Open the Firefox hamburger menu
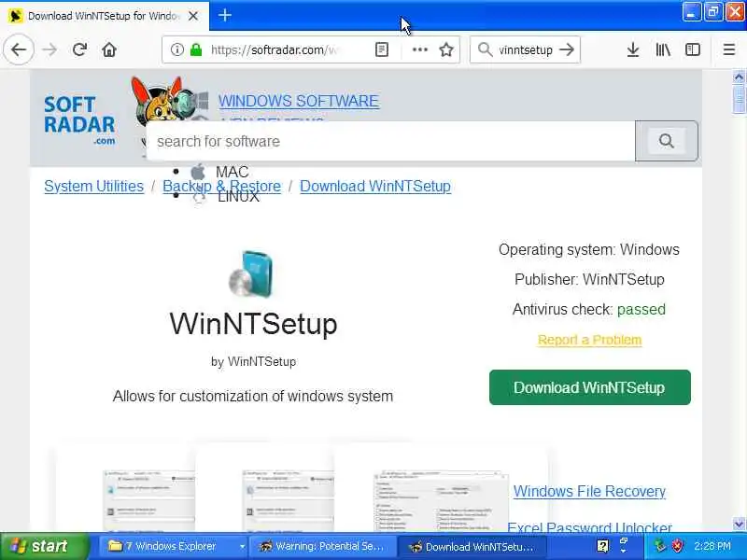The width and height of the screenshot is (747, 560). pyautogui.click(x=729, y=49)
